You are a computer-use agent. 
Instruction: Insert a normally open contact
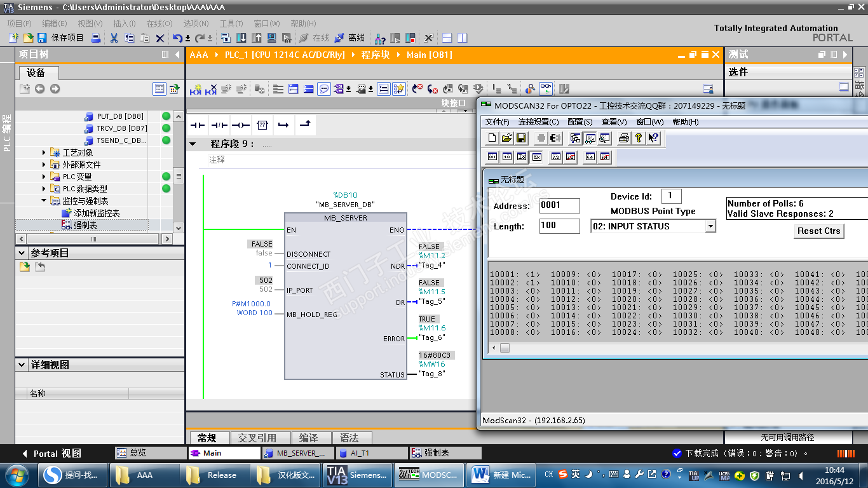198,125
